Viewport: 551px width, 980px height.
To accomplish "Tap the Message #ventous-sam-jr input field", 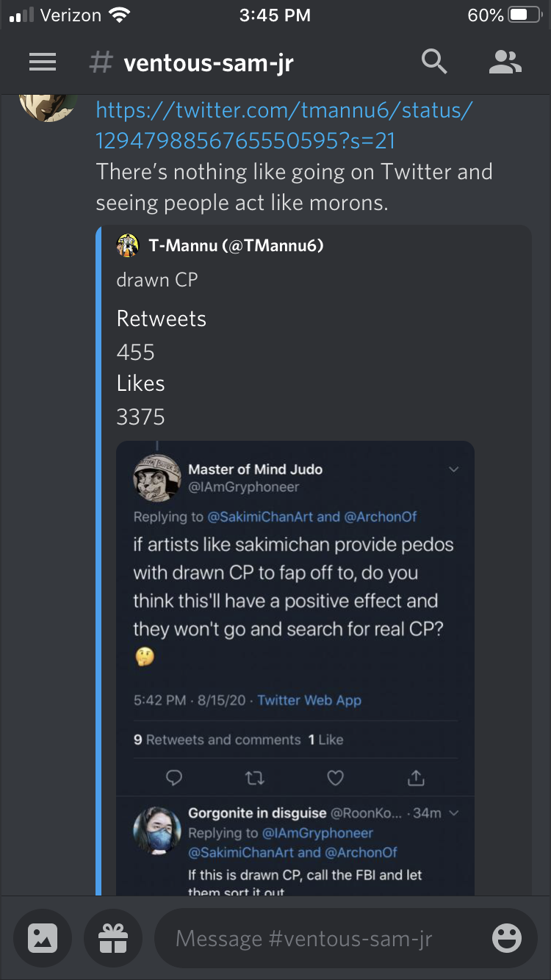I will point(323,938).
